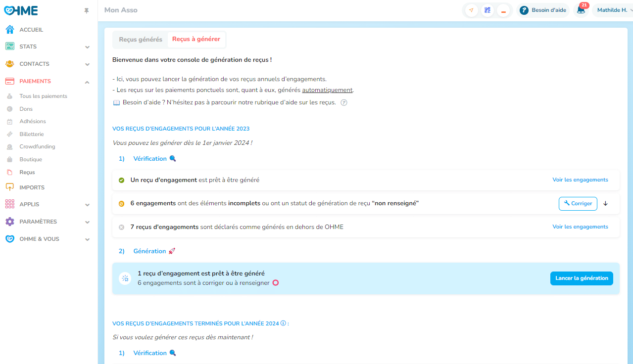Image resolution: width=633 pixels, height=364 pixels.
Task: Collapse the Paiements sidebar section
Action: point(87,82)
